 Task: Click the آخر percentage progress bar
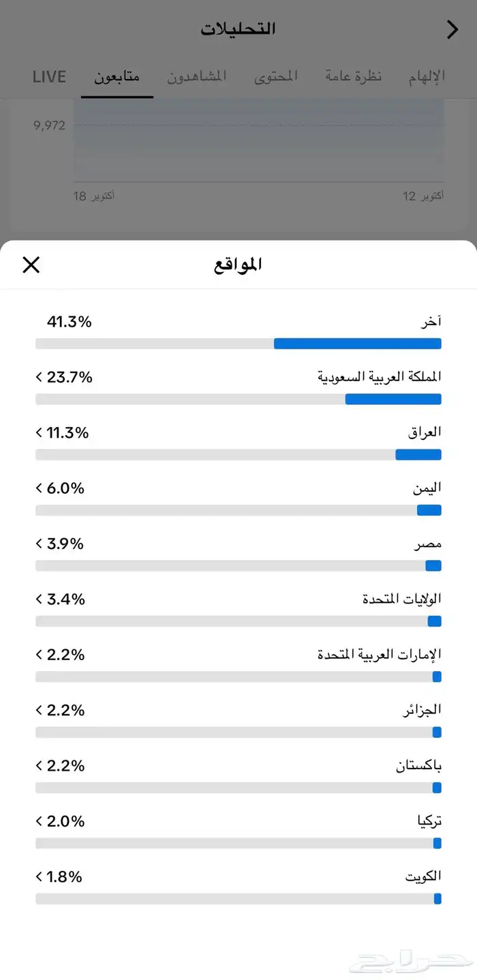238,343
